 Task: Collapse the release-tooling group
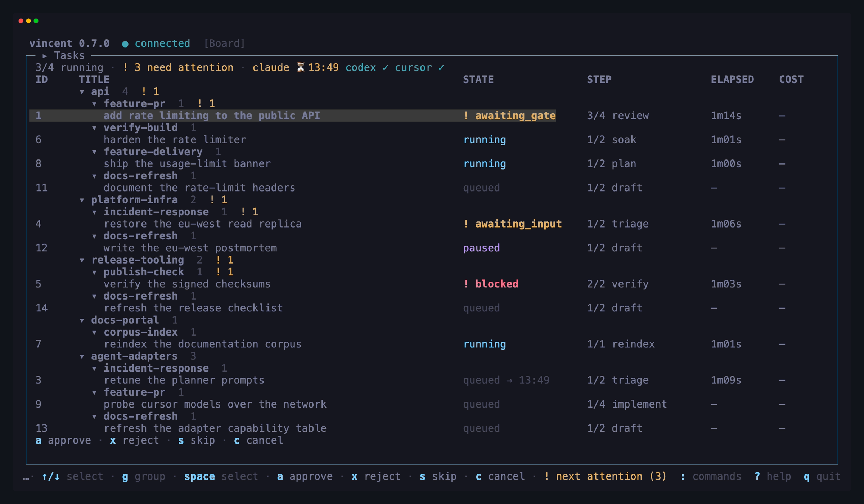pyautogui.click(x=82, y=261)
